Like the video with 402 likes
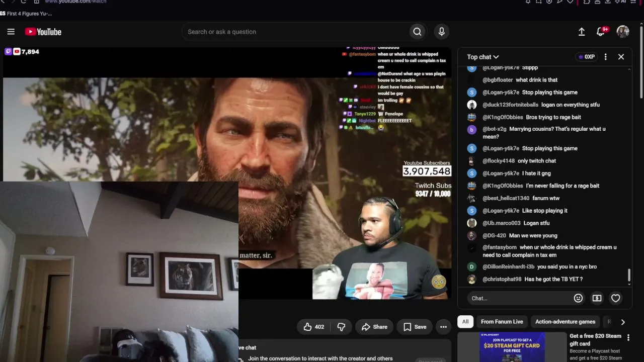The height and width of the screenshot is (362, 644). click(x=313, y=327)
